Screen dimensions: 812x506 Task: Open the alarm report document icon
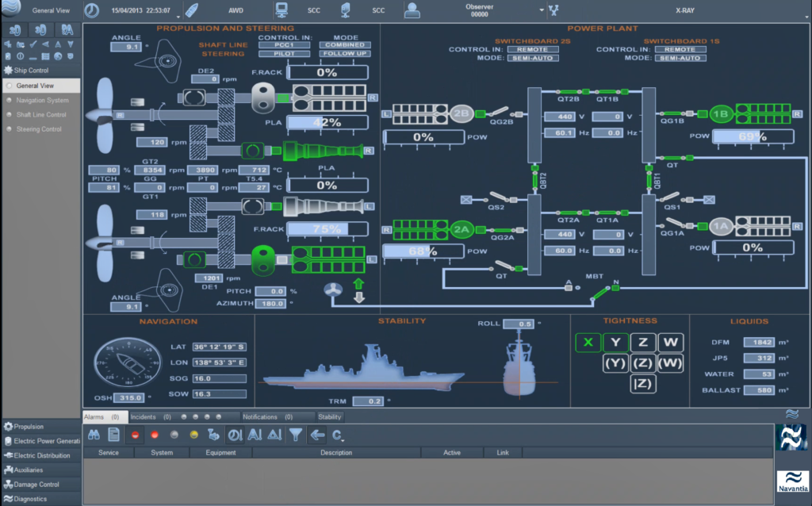tap(114, 435)
